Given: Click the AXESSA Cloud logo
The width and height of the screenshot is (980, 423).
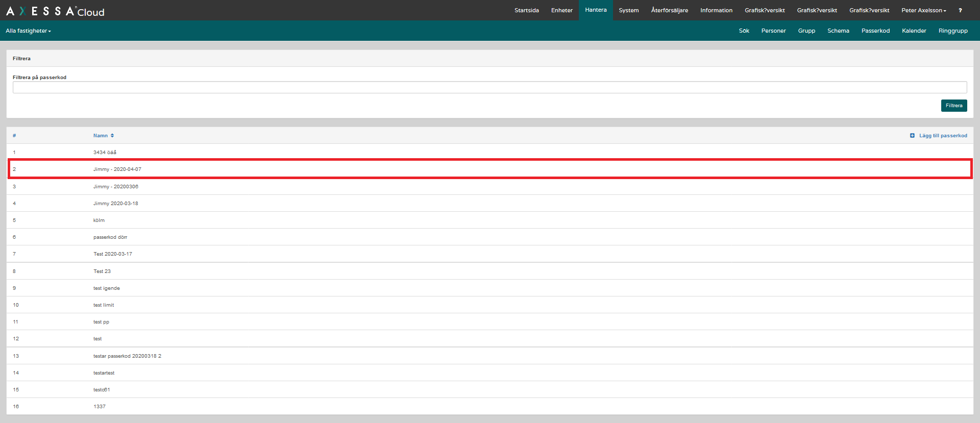Looking at the screenshot, I should (55, 11).
